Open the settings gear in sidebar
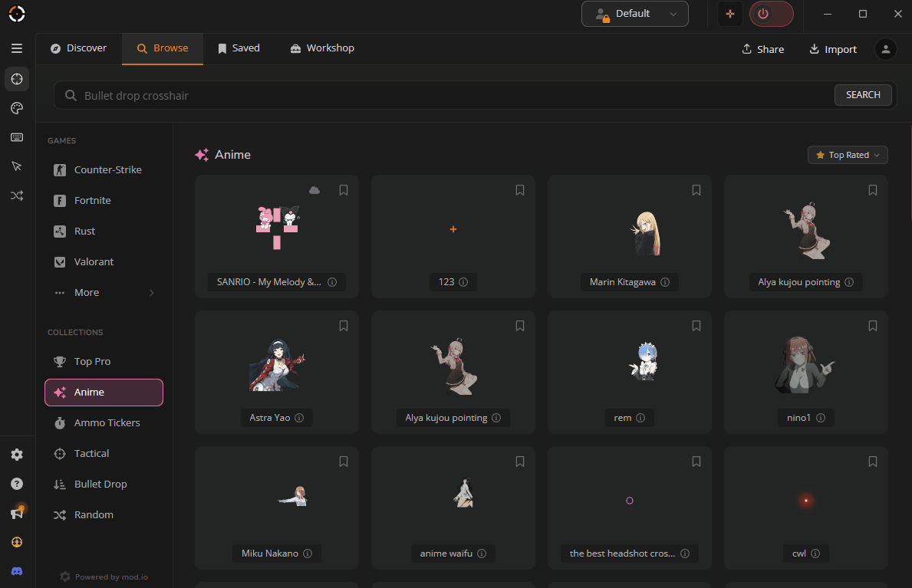This screenshot has width=912, height=588. [17, 455]
